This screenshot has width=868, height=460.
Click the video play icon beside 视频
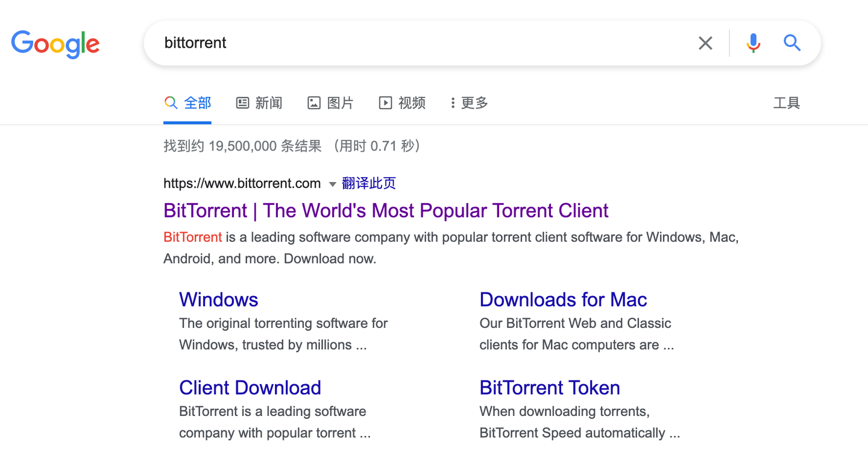(x=385, y=102)
